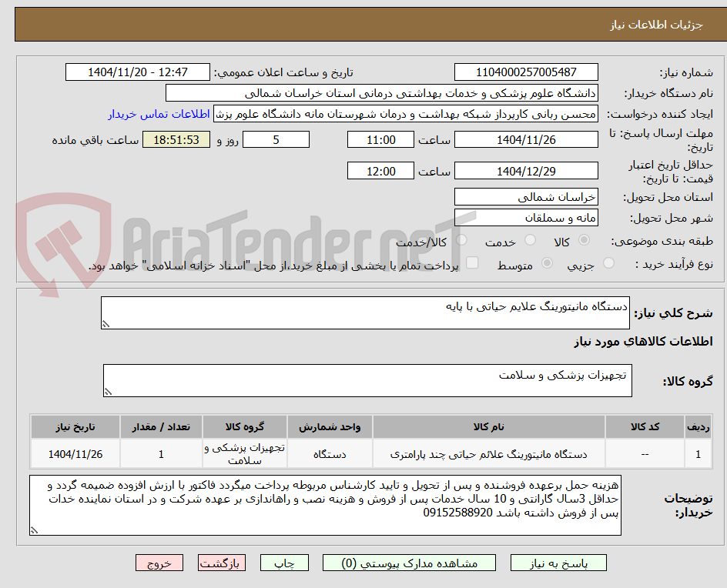Click the مهلت ارسال پاسخ label
Screen dimensions: 727x588
click(x=662, y=140)
